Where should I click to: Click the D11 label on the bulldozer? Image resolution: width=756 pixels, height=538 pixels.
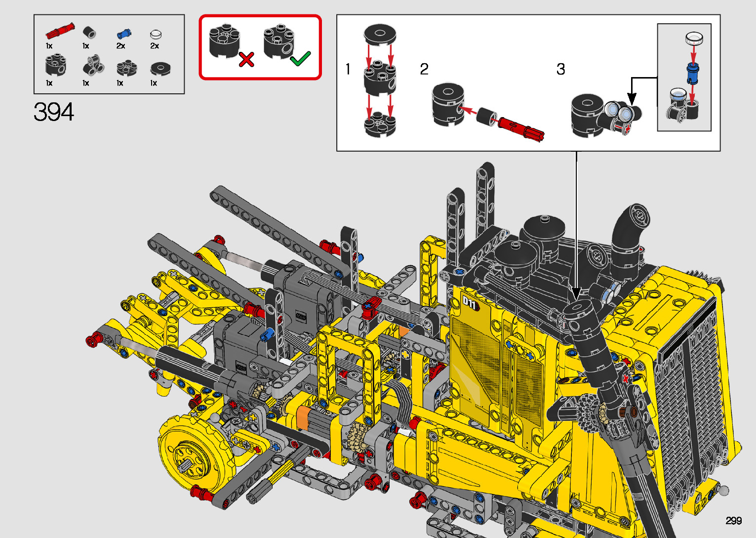pyautogui.click(x=469, y=303)
